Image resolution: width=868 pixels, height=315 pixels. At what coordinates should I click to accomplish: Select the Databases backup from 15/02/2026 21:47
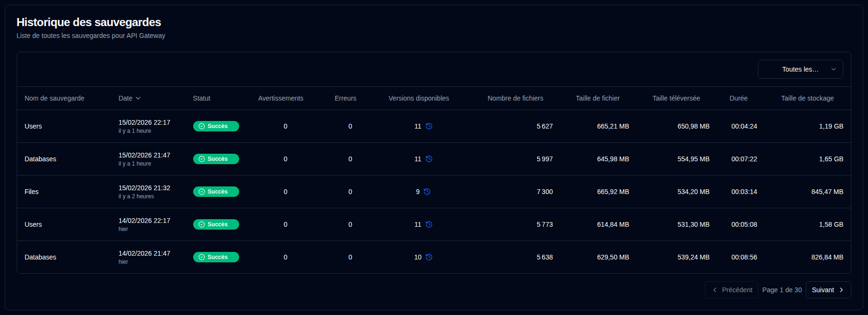pos(40,159)
